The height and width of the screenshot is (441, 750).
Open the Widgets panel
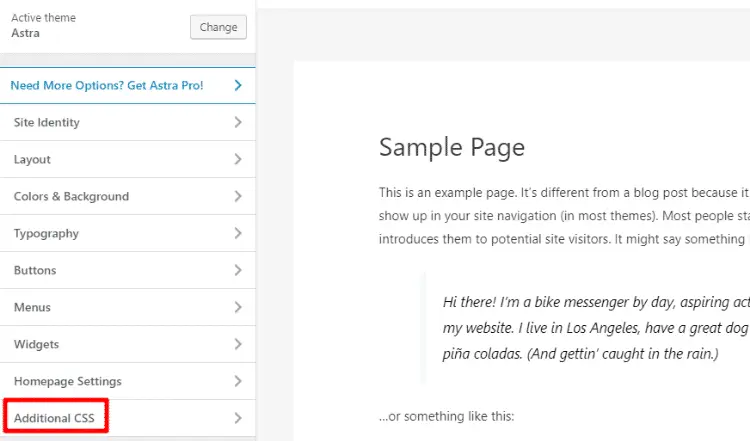(x=36, y=344)
